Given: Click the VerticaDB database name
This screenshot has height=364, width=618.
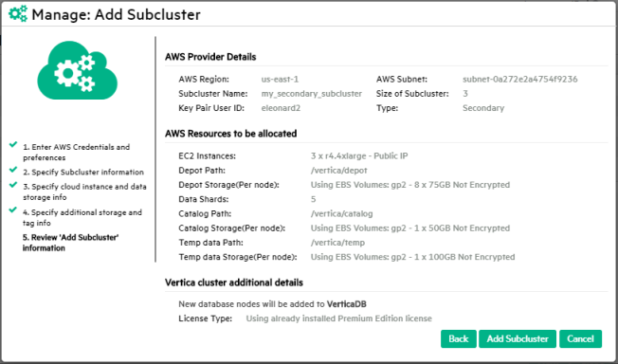Looking at the screenshot, I should coord(347,304).
